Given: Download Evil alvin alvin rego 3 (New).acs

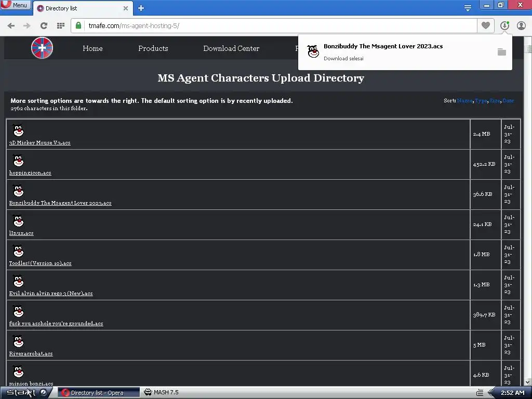Looking at the screenshot, I should pyautogui.click(x=51, y=294).
